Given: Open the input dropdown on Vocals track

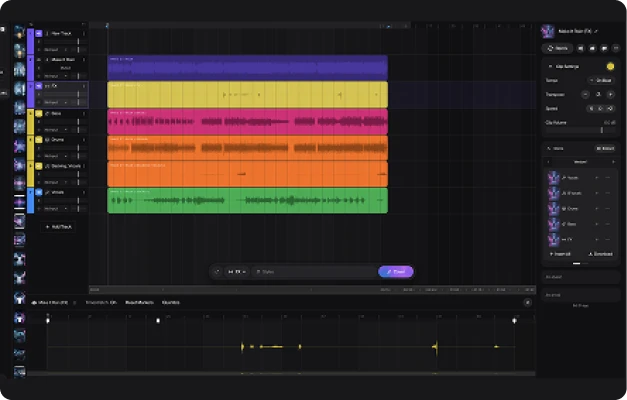Looking at the screenshot, I should click(56, 209).
